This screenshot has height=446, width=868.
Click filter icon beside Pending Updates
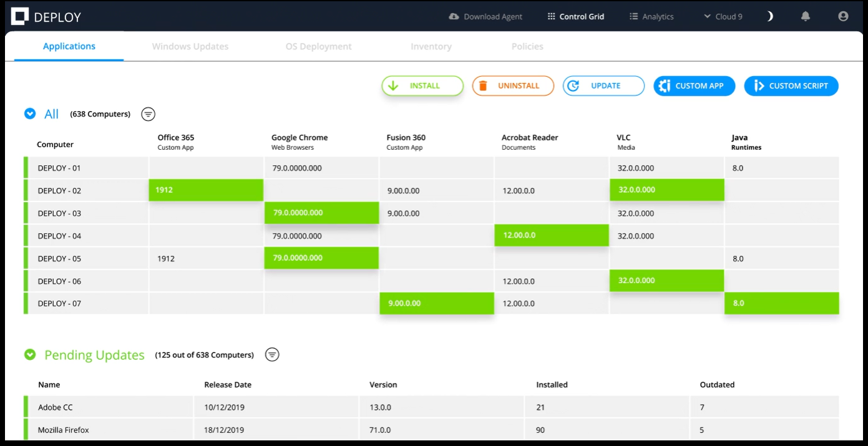tap(272, 355)
